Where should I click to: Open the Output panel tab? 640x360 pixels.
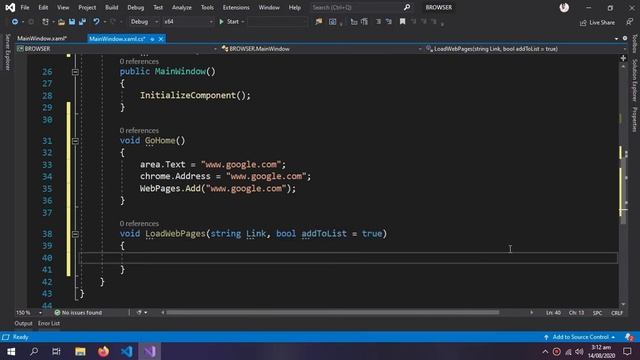[x=23, y=323]
